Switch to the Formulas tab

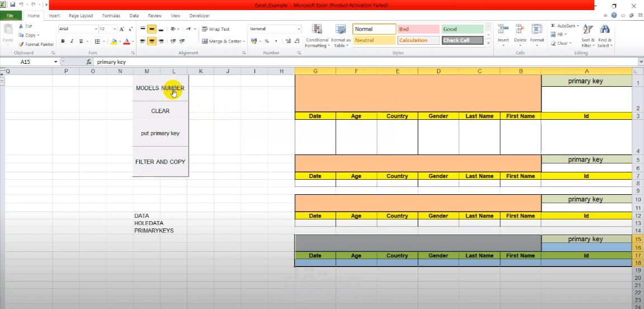click(x=111, y=16)
